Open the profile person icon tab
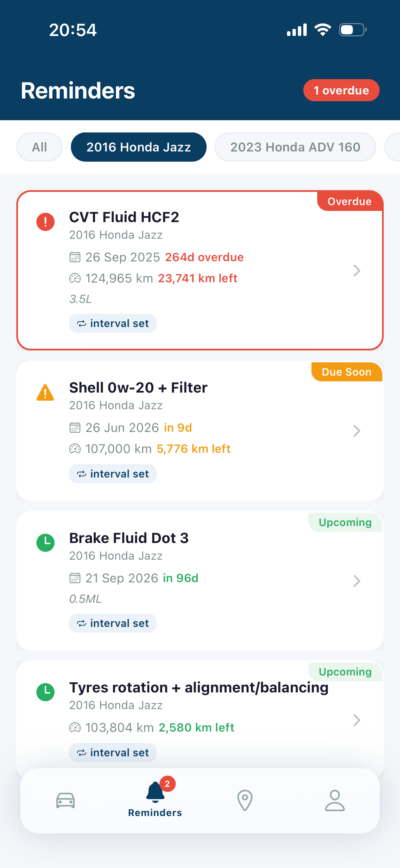 point(335,800)
